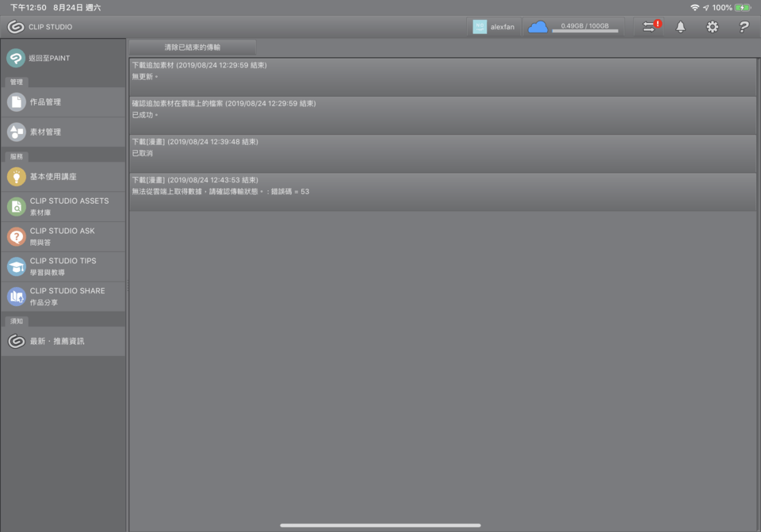Click the 須知 section header
Image resolution: width=761 pixels, height=532 pixels.
pyautogui.click(x=17, y=321)
